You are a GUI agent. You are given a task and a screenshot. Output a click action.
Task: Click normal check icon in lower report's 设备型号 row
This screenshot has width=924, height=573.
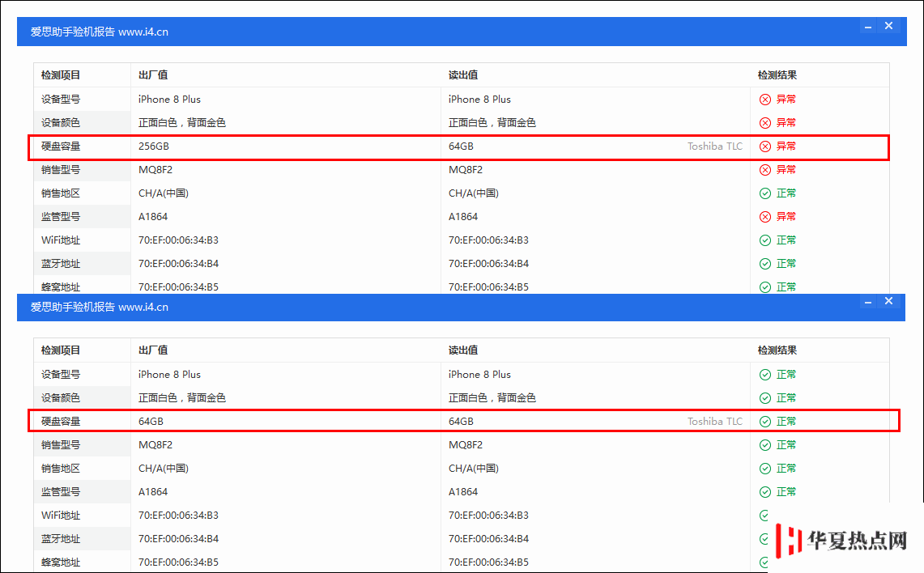click(765, 375)
